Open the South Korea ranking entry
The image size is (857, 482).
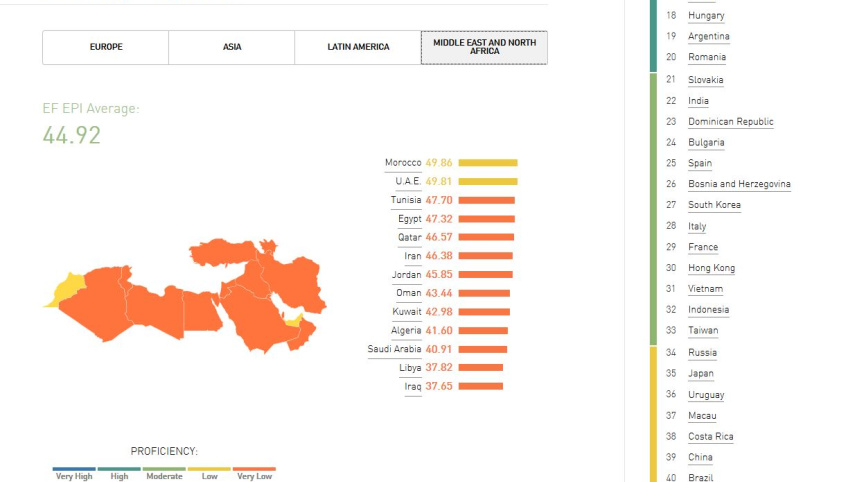[714, 205]
